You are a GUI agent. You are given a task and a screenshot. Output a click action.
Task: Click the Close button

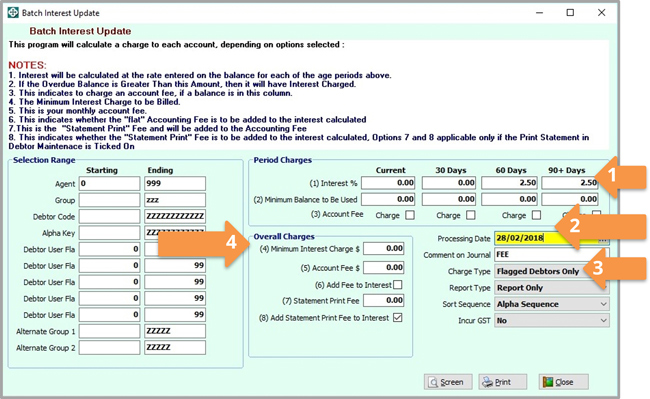(x=563, y=382)
